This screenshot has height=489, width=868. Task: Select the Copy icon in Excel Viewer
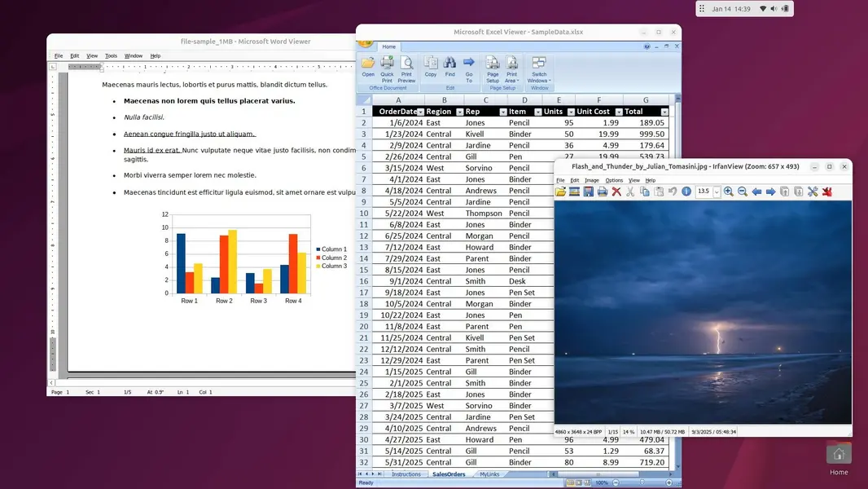[x=431, y=69]
